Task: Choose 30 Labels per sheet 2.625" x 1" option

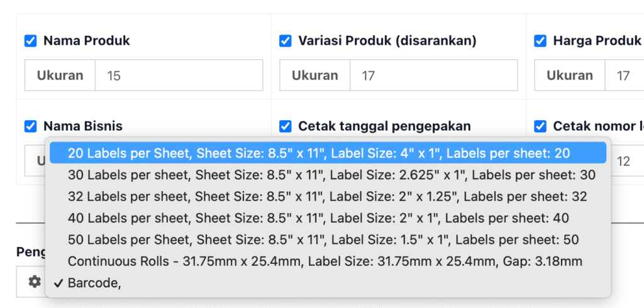Action: tap(331, 175)
